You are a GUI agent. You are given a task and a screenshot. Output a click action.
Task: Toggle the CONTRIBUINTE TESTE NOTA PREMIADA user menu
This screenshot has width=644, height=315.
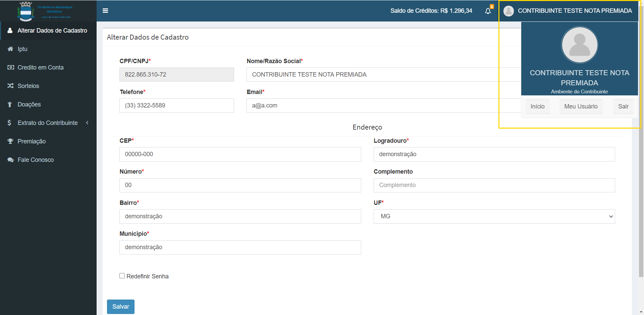575,11
